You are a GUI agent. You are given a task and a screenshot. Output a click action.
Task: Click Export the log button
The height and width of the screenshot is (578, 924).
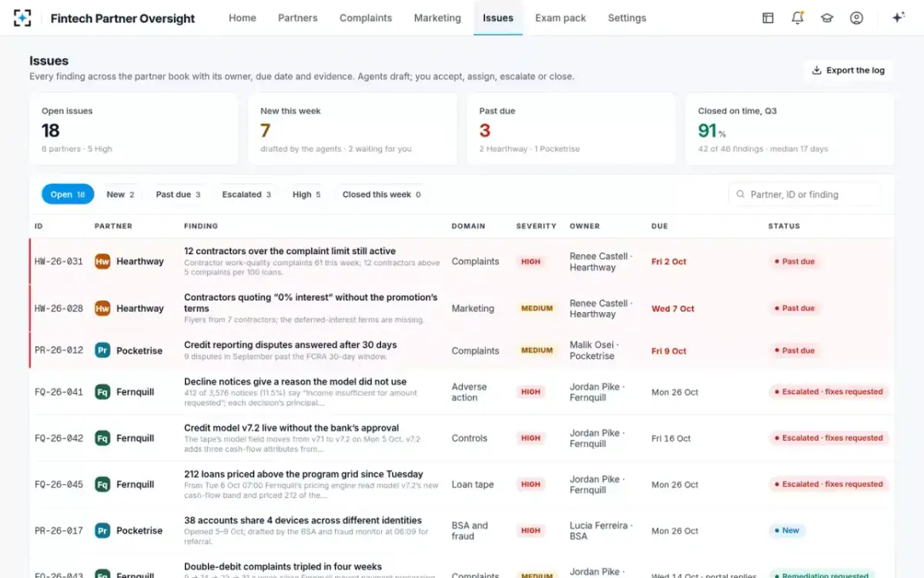849,70
